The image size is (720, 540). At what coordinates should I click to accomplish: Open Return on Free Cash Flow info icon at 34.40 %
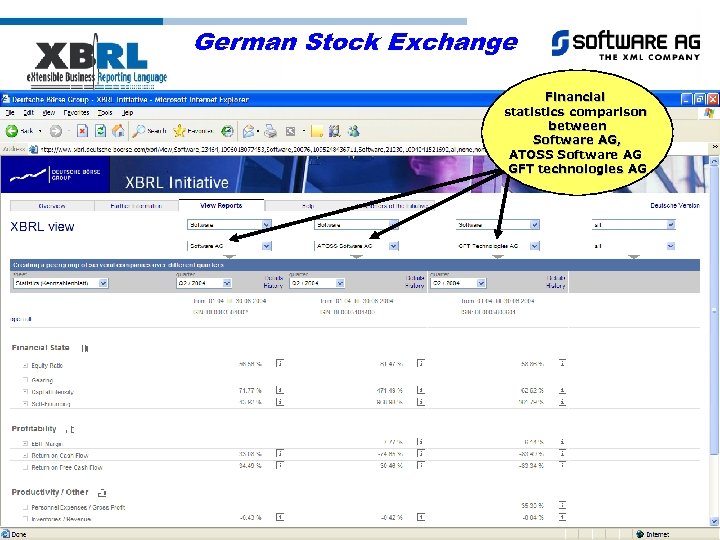(x=280, y=465)
